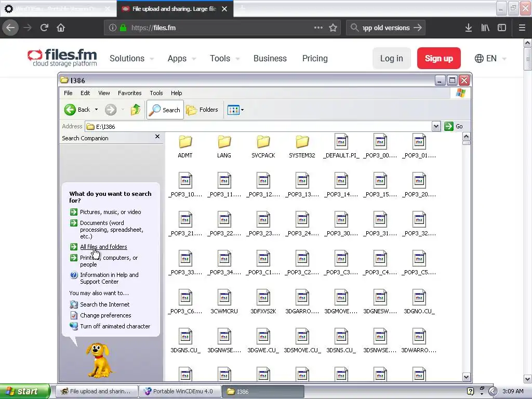
Task: Expand the Address bar dropdown
Action: point(436,127)
